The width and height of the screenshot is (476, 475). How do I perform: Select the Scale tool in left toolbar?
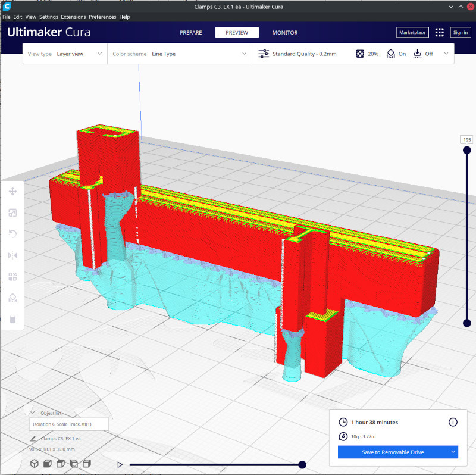[x=12, y=213]
